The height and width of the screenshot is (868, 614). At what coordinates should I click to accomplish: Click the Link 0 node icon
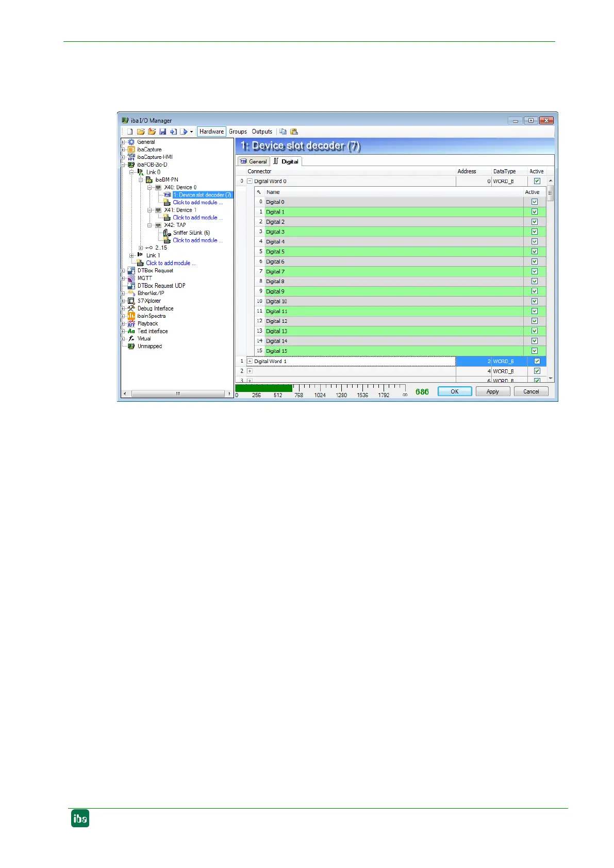(x=140, y=172)
